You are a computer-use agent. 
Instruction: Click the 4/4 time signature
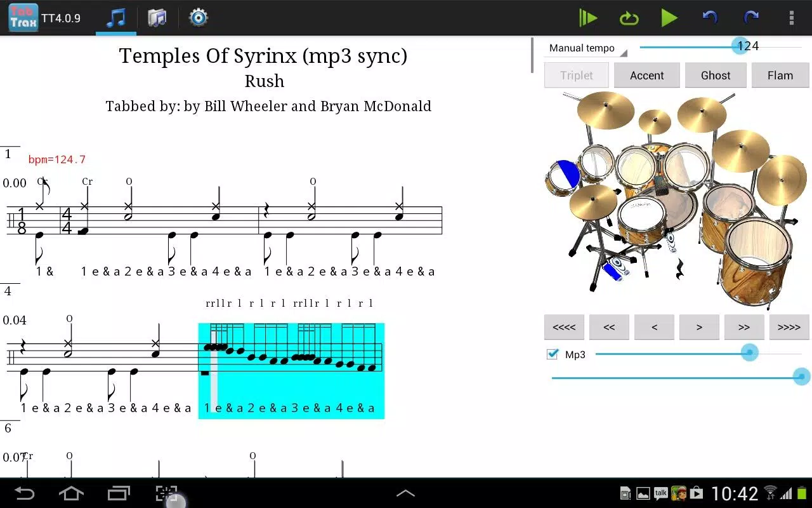(x=66, y=221)
